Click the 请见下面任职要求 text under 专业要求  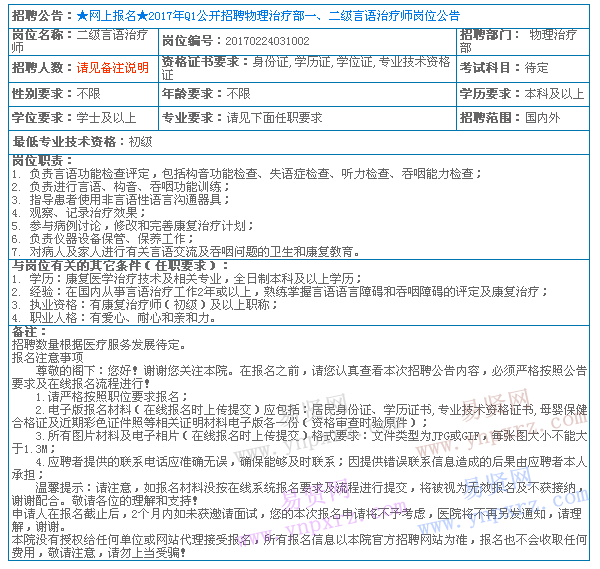(274, 118)
